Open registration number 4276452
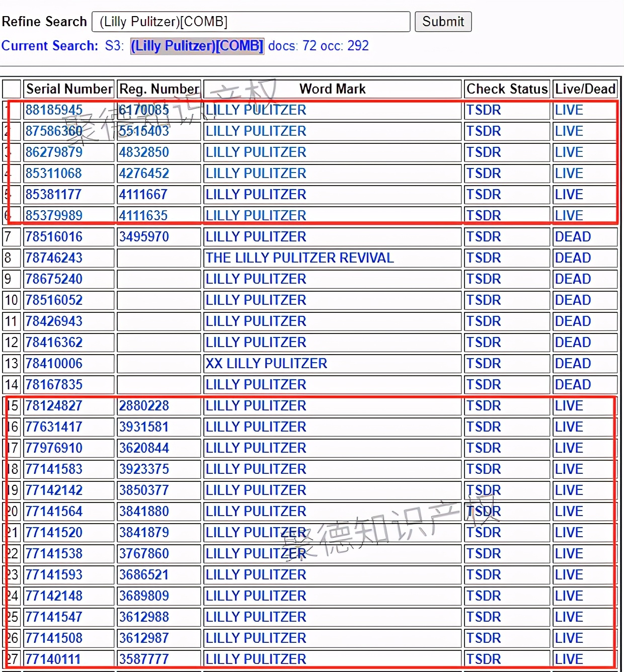Image resolution: width=624 pixels, height=672 pixels. coord(144,173)
